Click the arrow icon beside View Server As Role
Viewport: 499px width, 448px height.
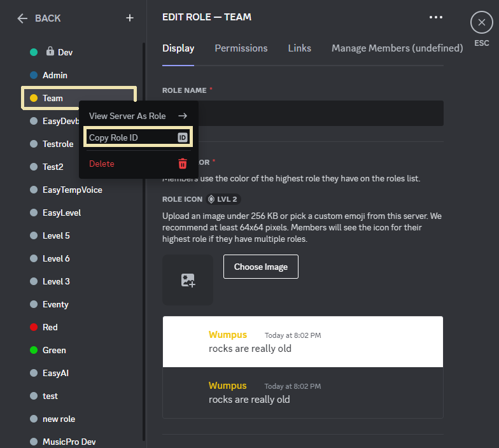183,116
